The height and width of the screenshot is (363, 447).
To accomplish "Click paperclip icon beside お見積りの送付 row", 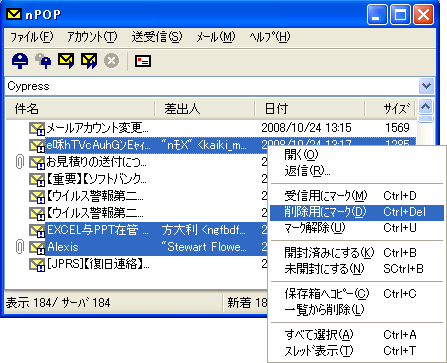I will coord(20,162).
